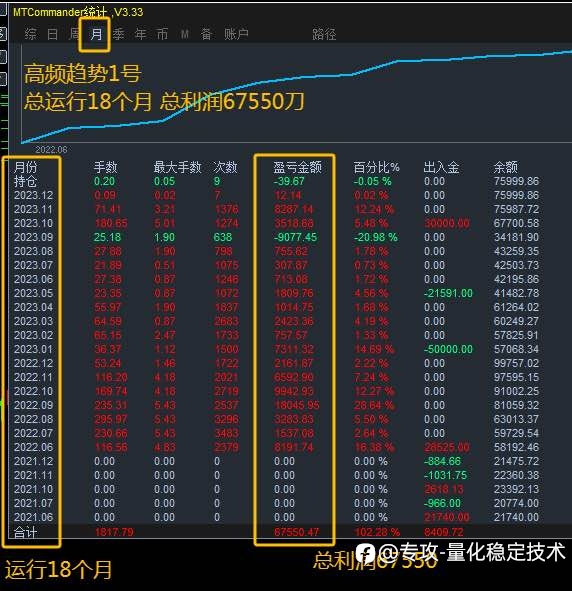The image size is (572, 591).
Task: Click total profit 67550.47
Action: pyautogui.click(x=297, y=532)
